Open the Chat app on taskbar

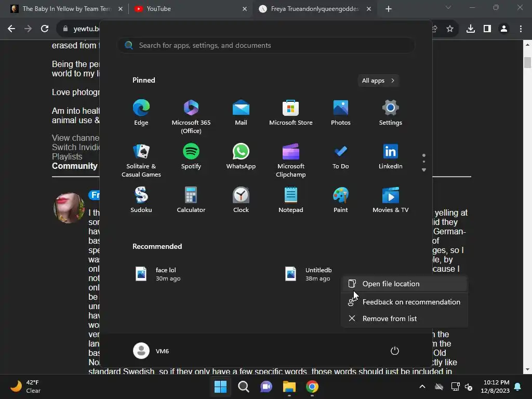267,387
